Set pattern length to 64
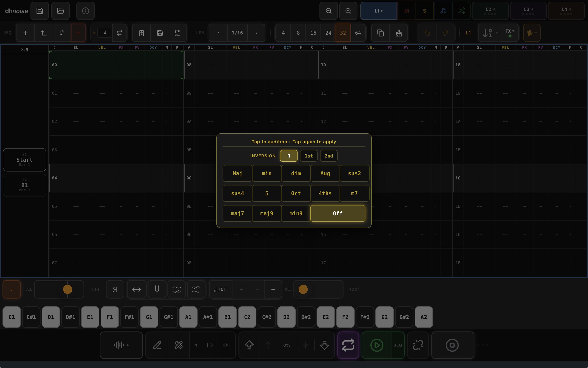 point(358,33)
